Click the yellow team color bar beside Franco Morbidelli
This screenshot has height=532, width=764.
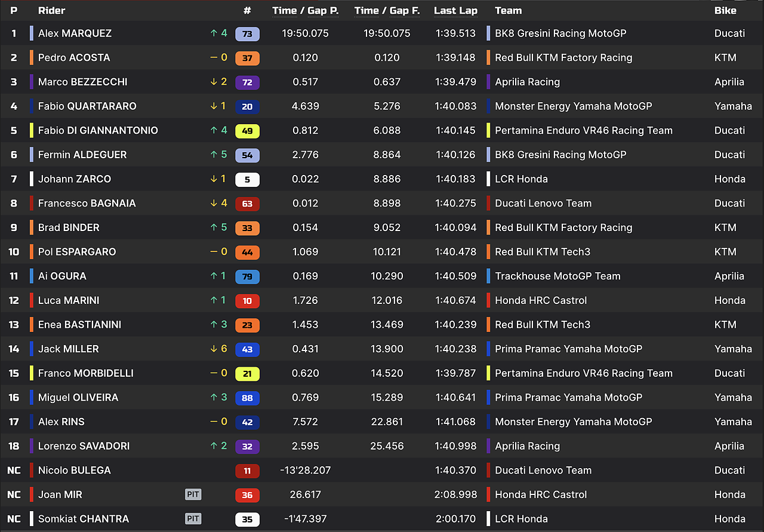(32, 373)
